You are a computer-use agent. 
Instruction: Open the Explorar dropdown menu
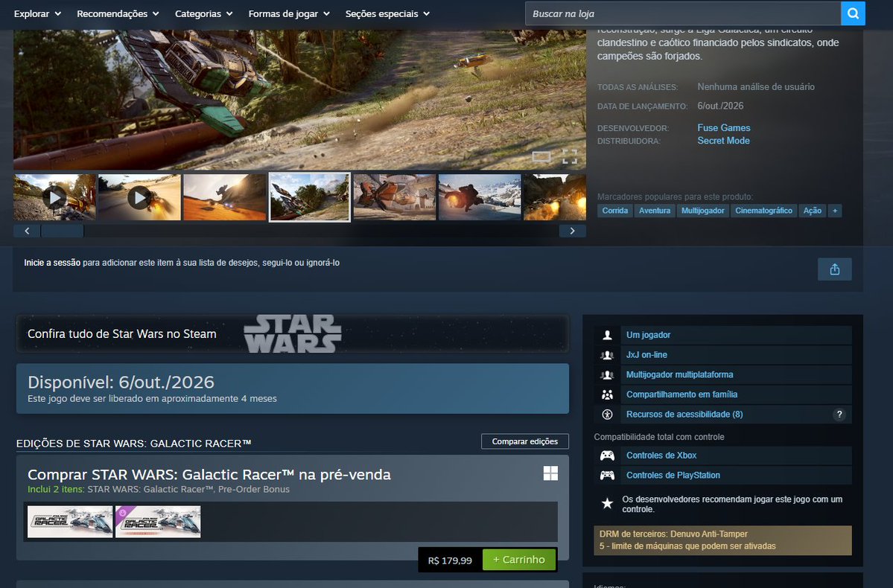37,13
